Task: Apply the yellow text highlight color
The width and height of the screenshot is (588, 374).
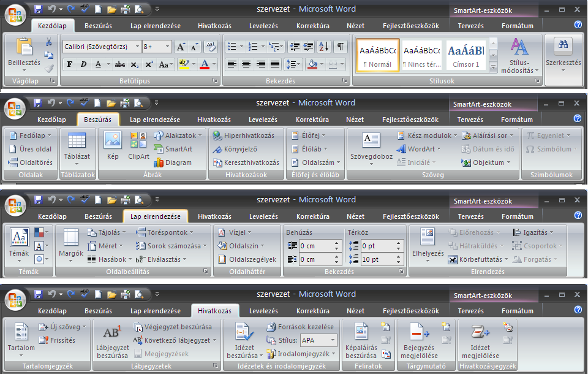Action: coord(184,64)
